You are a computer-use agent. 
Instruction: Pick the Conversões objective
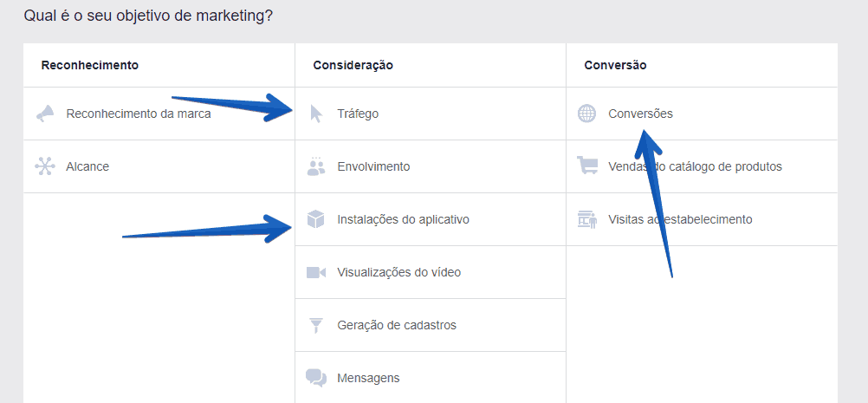tap(702, 114)
